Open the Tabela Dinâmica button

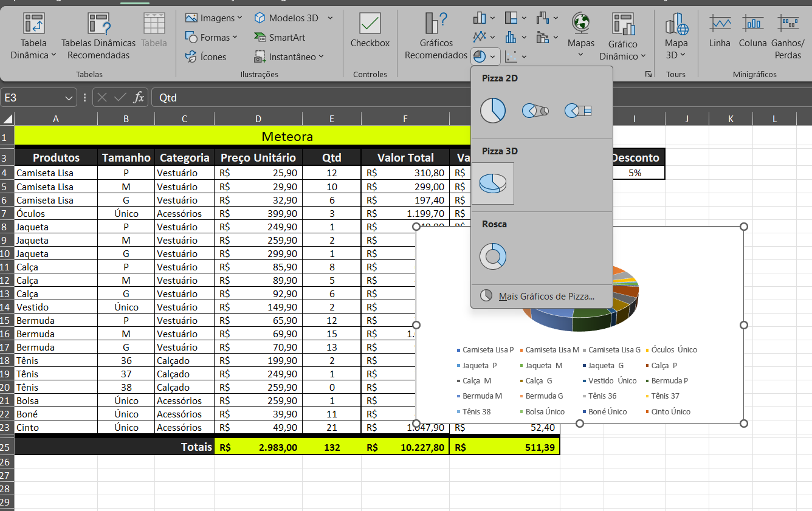pos(33,36)
